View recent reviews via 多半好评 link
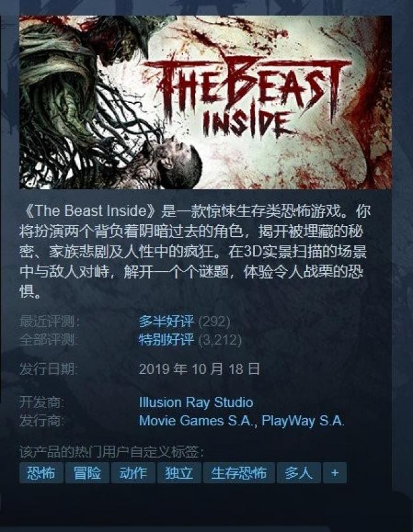The image size is (413, 532). pos(166,321)
